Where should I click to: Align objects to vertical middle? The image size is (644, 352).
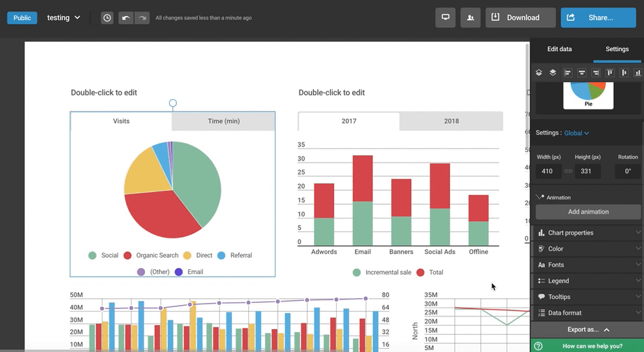pos(624,73)
